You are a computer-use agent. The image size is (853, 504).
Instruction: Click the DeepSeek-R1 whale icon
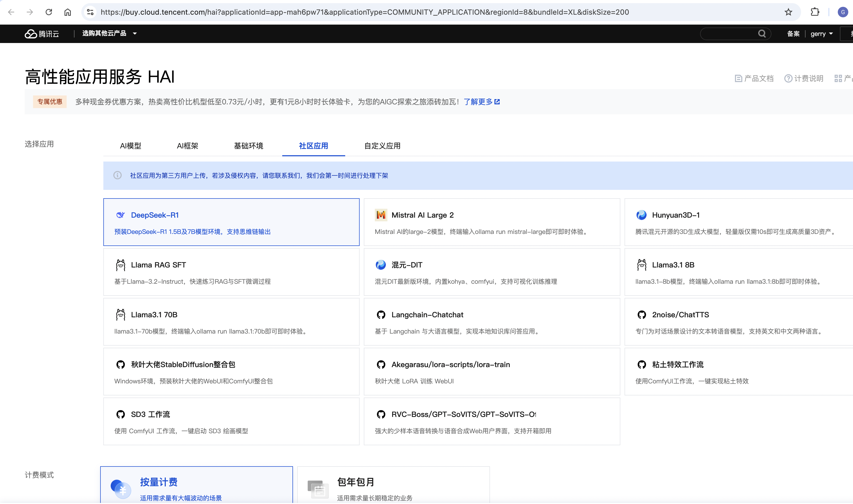[121, 215]
